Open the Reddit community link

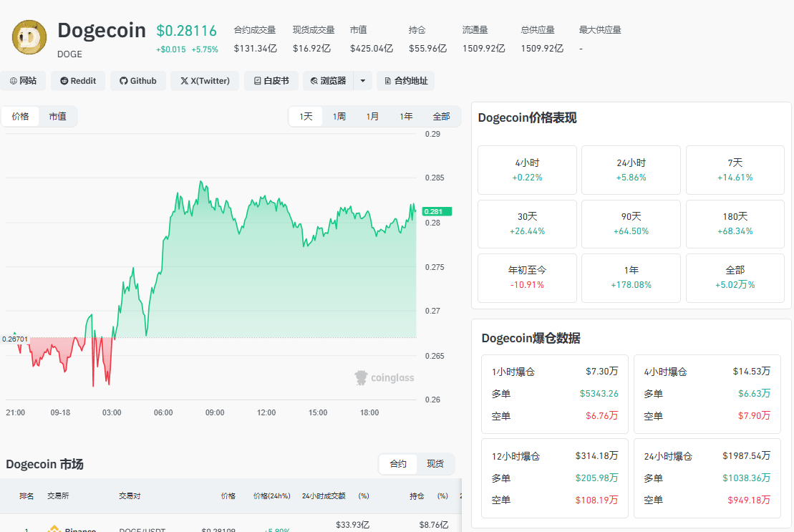click(78, 81)
